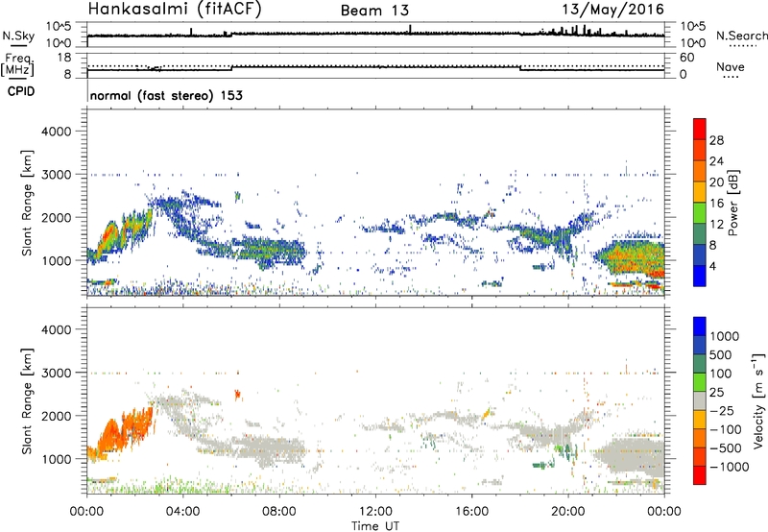Viewport: 768px width, 532px height.
Task: Click the "08:00" time tick label
Action: [x=279, y=512]
